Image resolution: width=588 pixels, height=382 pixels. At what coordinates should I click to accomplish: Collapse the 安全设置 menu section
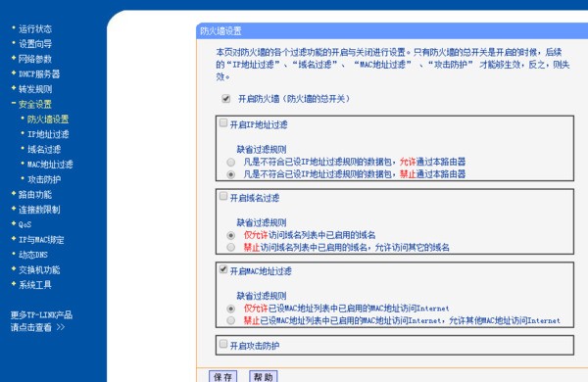point(35,104)
